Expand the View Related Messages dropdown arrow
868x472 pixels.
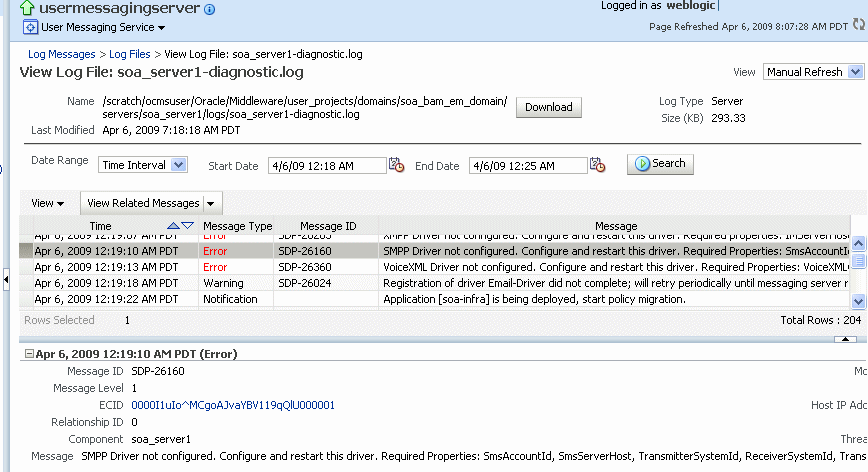(x=211, y=204)
